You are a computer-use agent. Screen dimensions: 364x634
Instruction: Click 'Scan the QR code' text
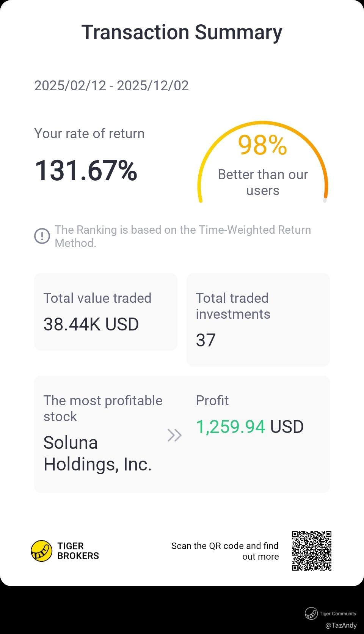click(x=225, y=551)
